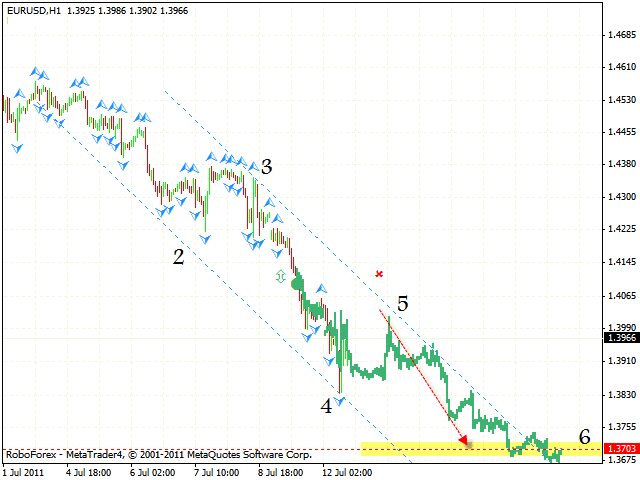
Task: Click the current price tag 1.3966
Action: [x=622, y=338]
